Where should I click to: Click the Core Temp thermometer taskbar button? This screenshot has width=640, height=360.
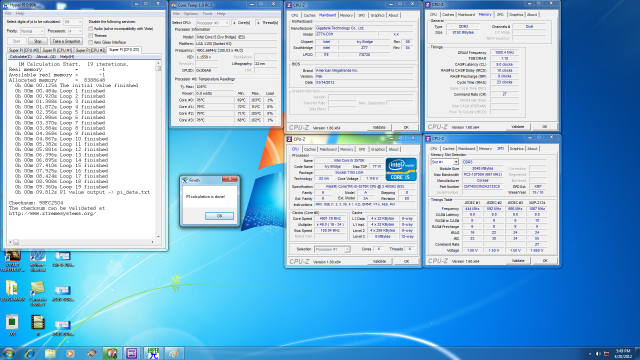pyautogui.click(x=112, y=353)
